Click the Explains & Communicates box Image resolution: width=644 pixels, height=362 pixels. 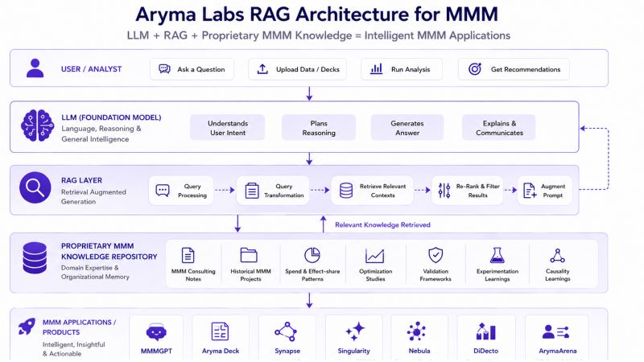(499, 128)
